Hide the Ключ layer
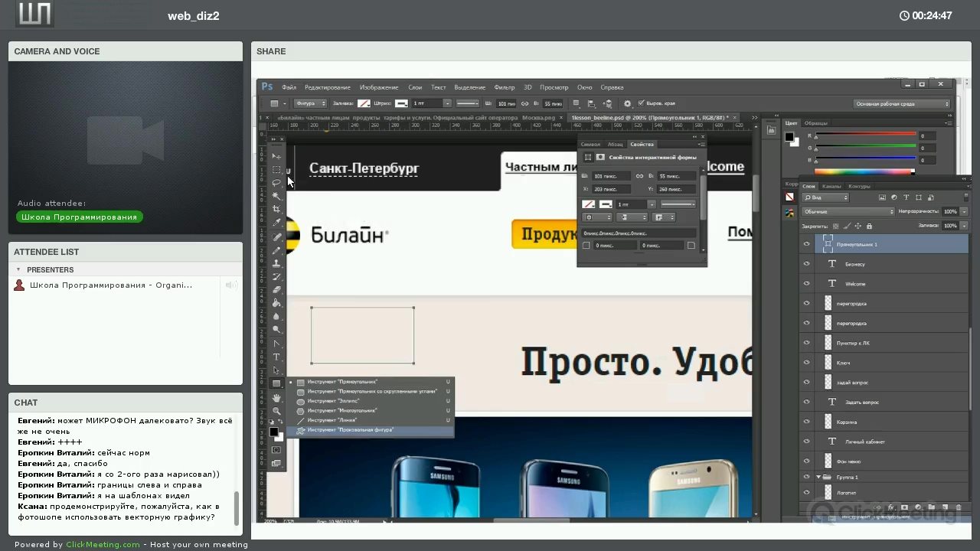Viewport: 980px width, 551px height. coord(806,363)
